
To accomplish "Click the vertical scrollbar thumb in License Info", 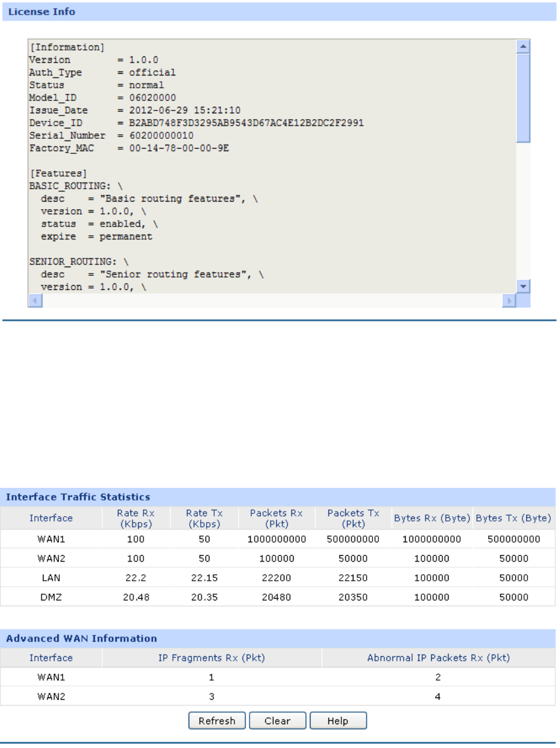I will pyautogui.click(x=523, y=98).
